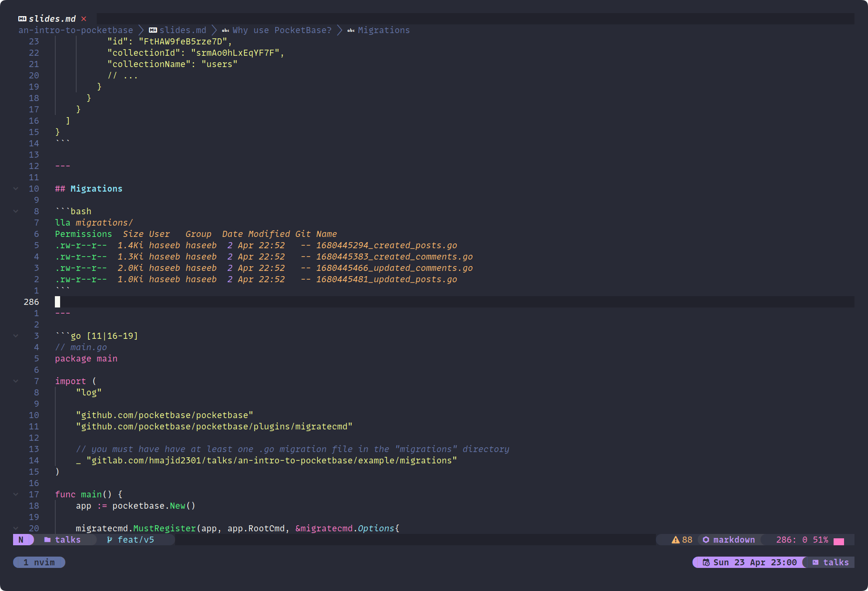
Task: Click the plugins/migratecmd import path
Action: (x=214, y=426)
